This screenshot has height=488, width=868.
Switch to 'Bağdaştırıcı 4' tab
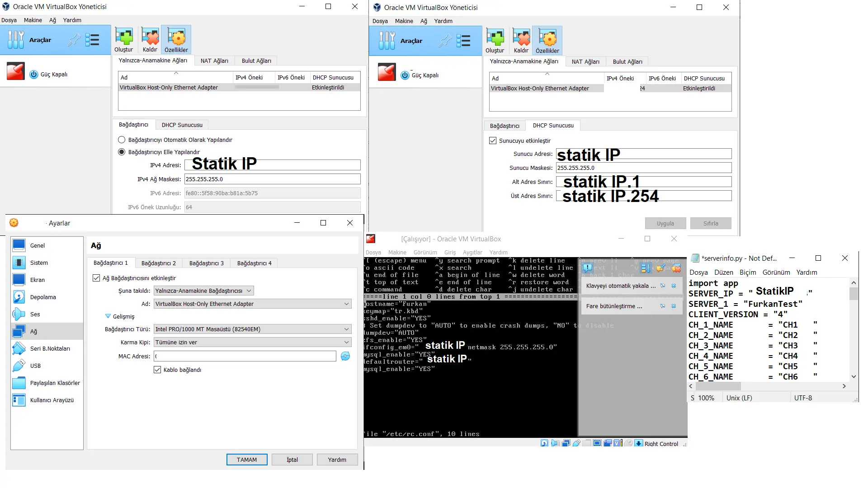point(254,263)
